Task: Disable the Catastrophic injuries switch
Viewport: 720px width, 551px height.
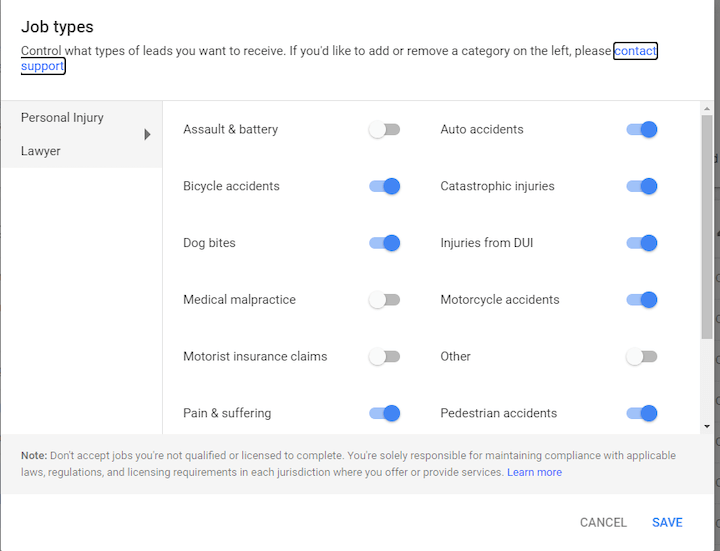Action: (641, 187)
